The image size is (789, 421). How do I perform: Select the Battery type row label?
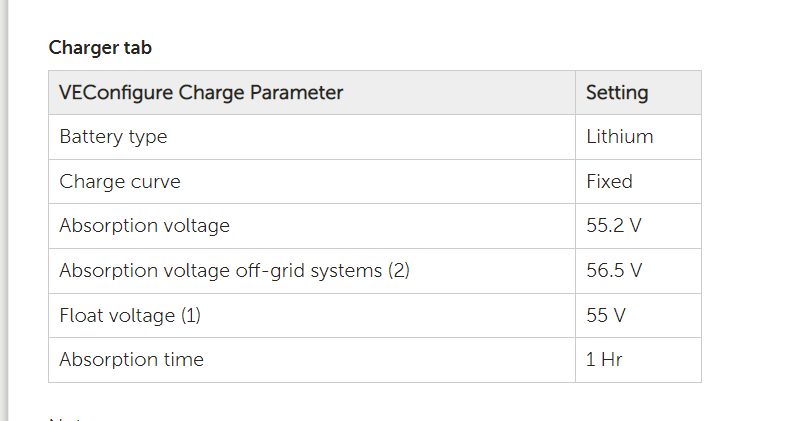(x=113, y=137)
